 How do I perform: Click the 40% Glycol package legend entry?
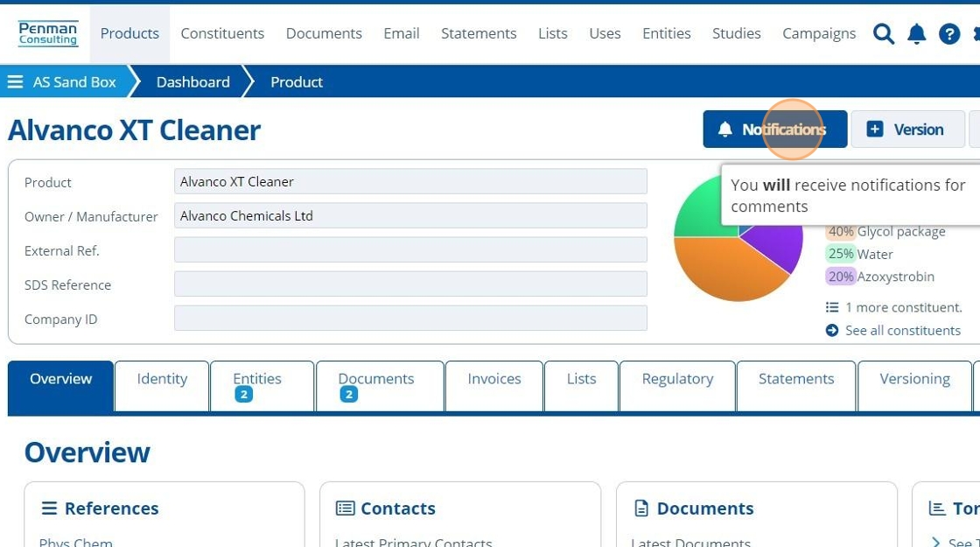pos(885,231)
